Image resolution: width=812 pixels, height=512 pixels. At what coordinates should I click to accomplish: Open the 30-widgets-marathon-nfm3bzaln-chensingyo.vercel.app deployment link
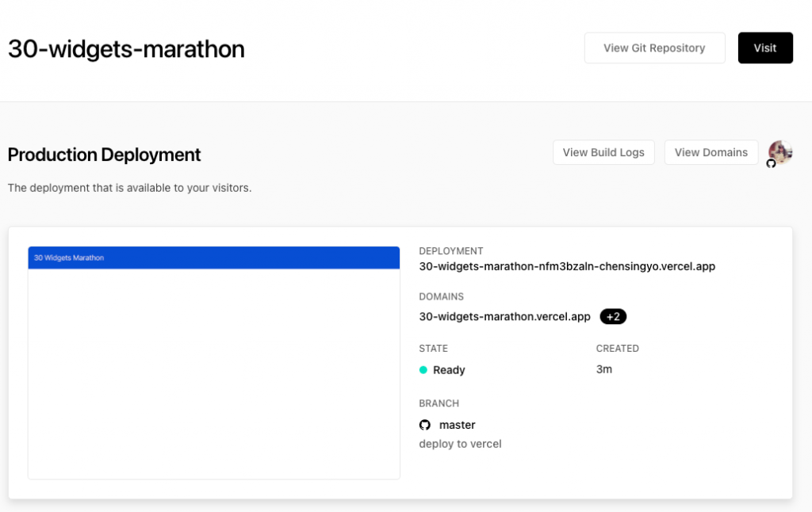pyautogui.click(x=567, y=266)
